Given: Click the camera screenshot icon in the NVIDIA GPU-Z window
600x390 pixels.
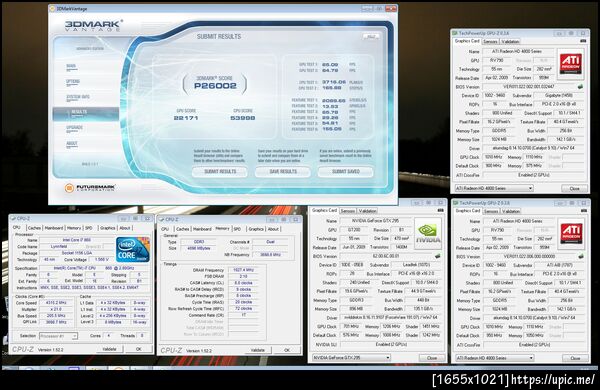Looking at the screenshot, I should (440, 210).
